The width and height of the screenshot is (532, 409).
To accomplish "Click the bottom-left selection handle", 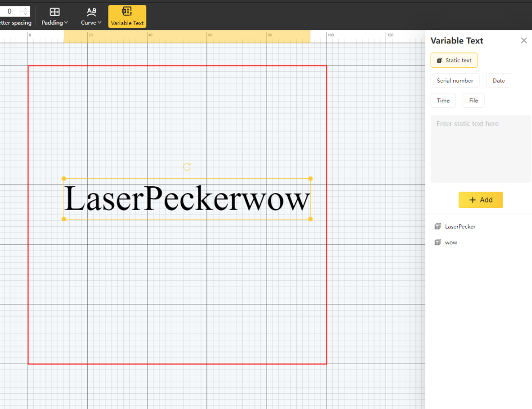I will (x=64, y=219).
